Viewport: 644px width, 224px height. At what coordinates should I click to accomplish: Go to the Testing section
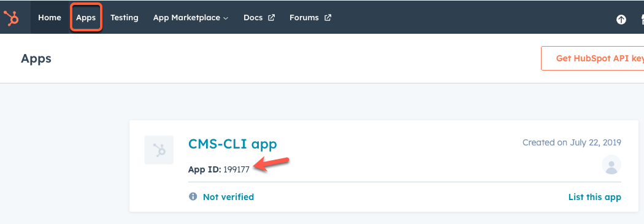(124, 18)
